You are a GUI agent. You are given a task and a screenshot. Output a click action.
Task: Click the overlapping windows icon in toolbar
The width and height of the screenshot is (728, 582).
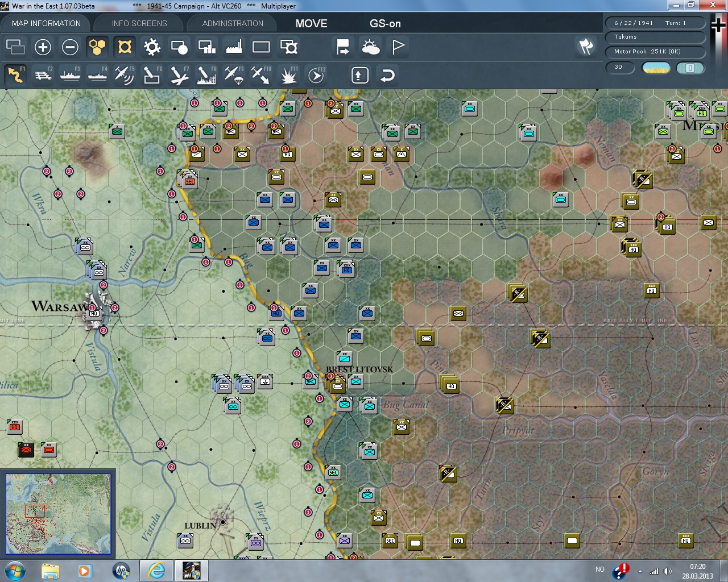coord(15,47)
